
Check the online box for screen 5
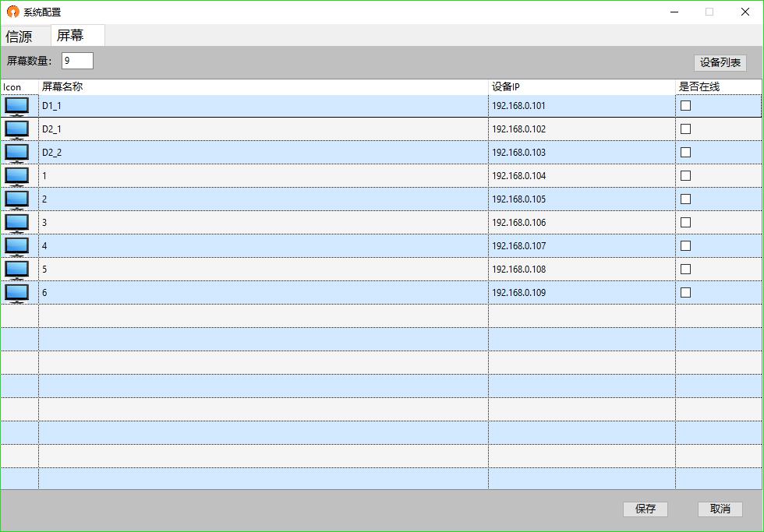click(x=686, y=270)
